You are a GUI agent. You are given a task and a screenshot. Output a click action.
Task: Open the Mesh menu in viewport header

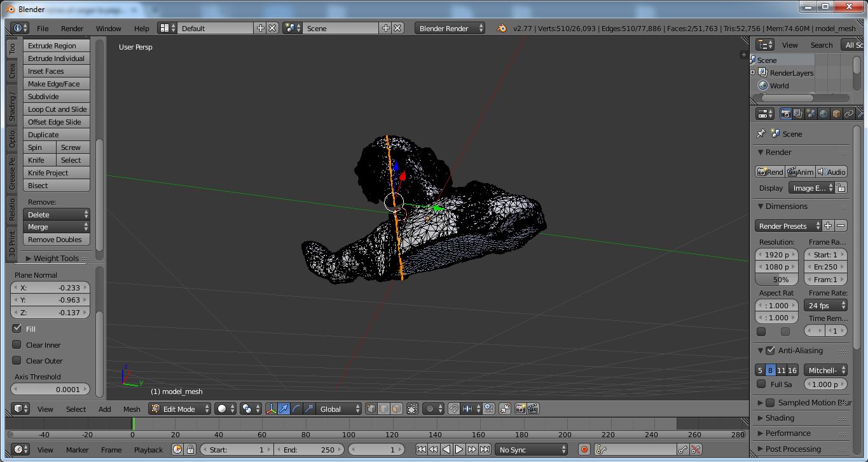click(132, 409)
